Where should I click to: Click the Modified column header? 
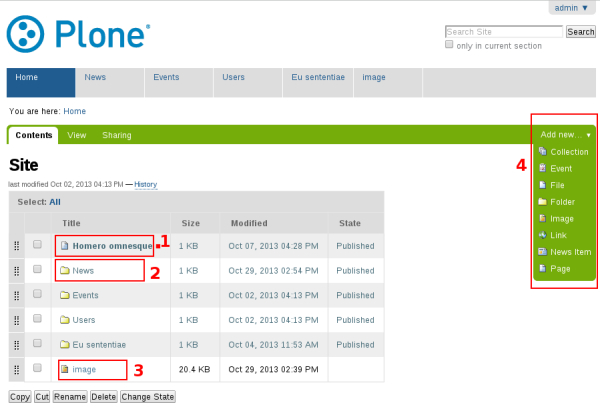pyautogui.click(x=249, y=223)
